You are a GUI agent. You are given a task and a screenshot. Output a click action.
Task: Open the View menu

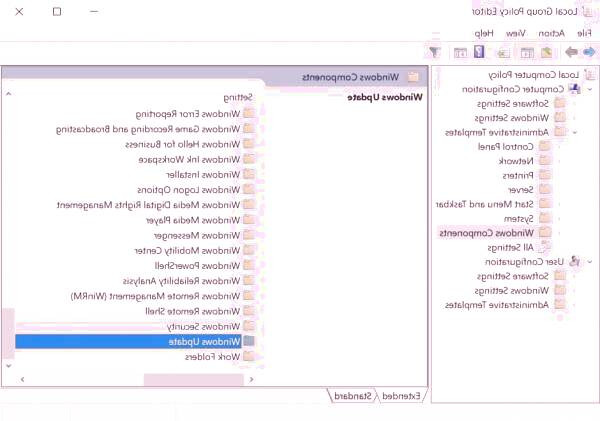coord(519,33)
